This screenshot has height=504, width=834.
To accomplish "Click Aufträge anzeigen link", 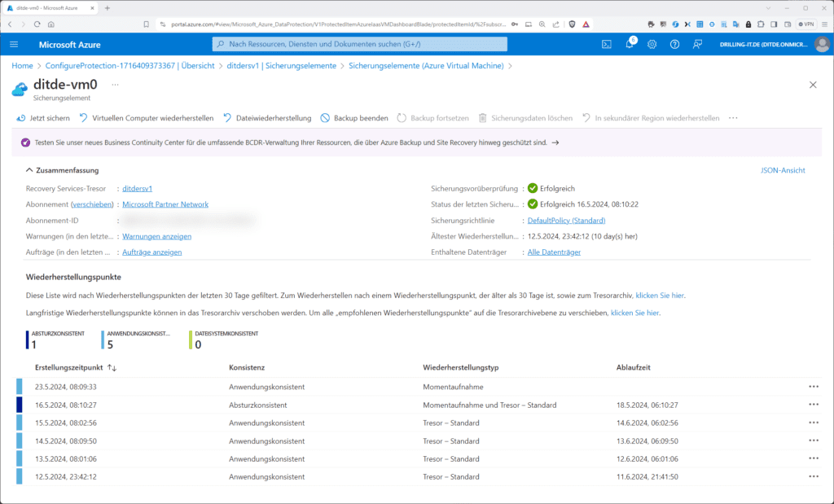I will point(152,252).
